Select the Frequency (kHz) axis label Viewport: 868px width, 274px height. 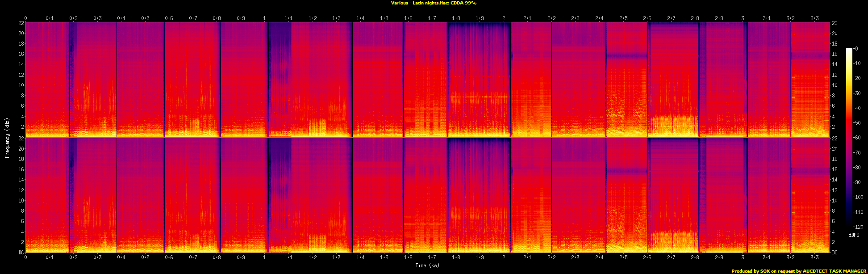tap(7, 138)
